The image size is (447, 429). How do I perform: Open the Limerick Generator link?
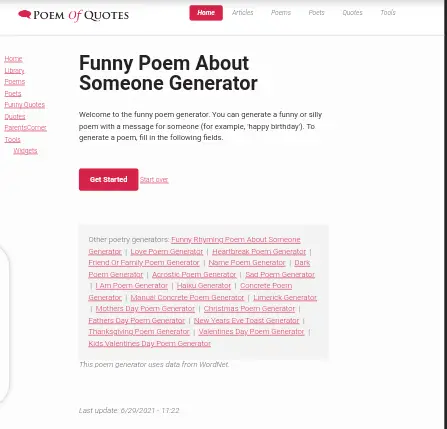pos(285,297)
